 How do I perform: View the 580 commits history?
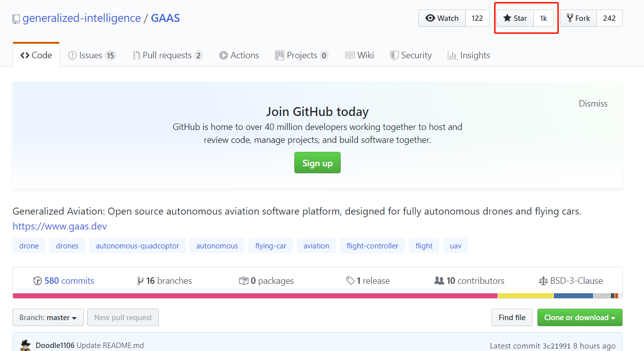(63, 281)
